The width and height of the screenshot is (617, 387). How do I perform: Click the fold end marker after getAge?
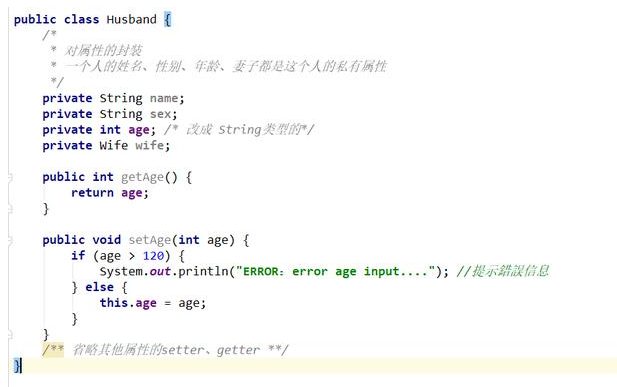tap(10, 209)
